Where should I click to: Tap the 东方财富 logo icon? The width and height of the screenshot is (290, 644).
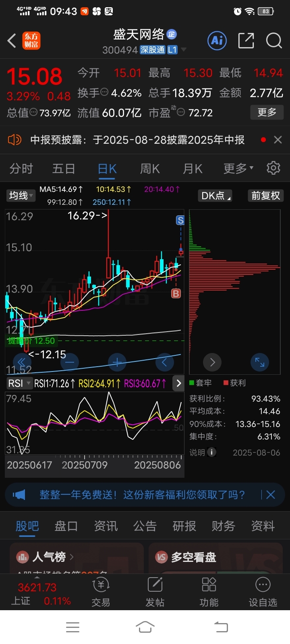(31, 41)
